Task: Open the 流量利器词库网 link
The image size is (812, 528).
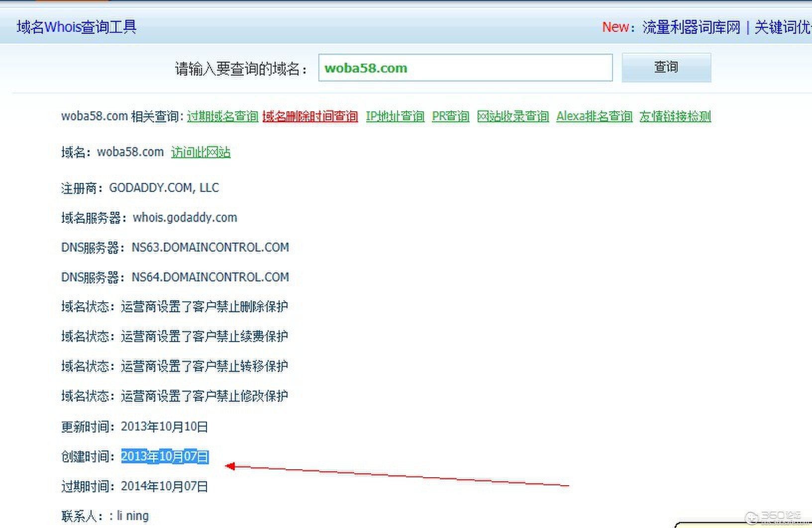Action: click(x=692, y=28)
